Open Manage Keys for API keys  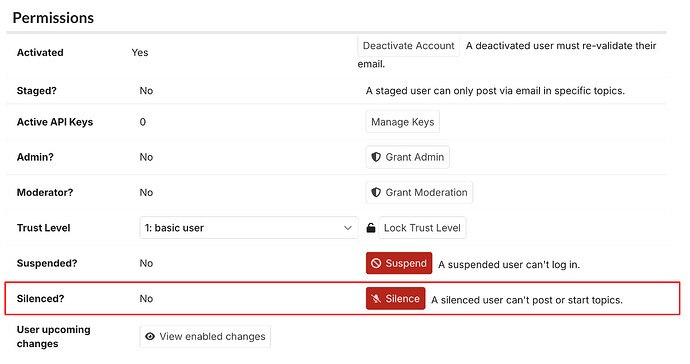coord(403,122)
